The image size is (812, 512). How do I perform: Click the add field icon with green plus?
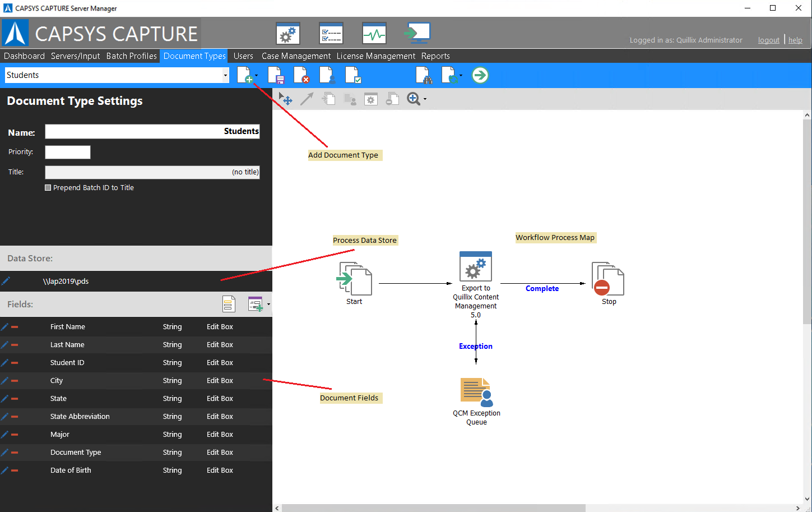256,304
